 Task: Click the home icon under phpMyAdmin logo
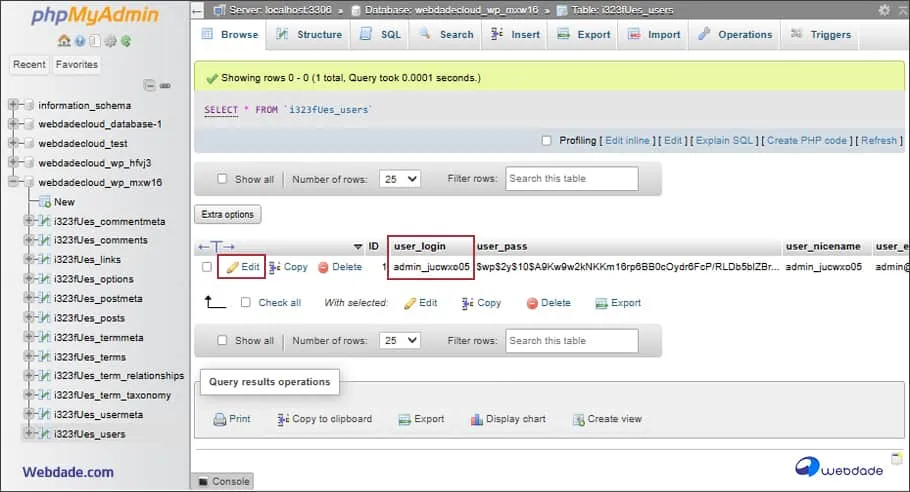(x=64, y=41)
